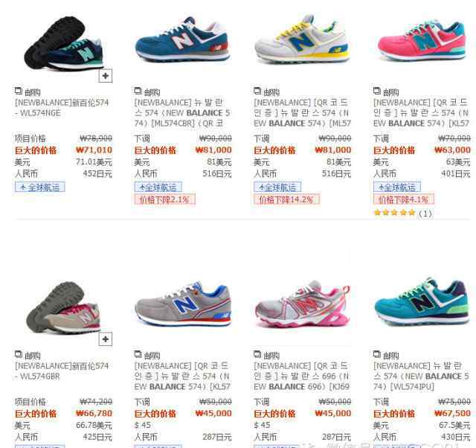
Task: Open the gray-yellow sneaker image
Action: 302,39
